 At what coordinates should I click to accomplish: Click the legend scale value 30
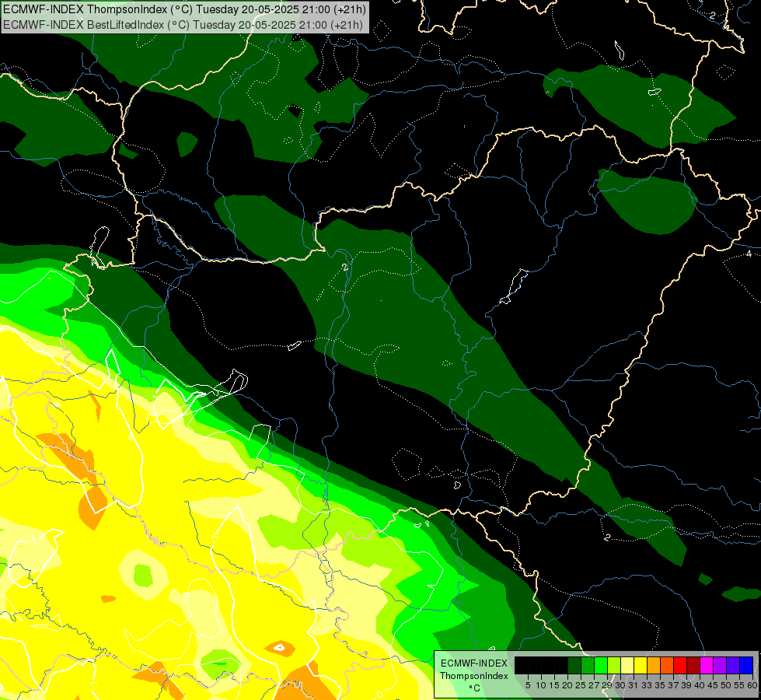point(620,685)
